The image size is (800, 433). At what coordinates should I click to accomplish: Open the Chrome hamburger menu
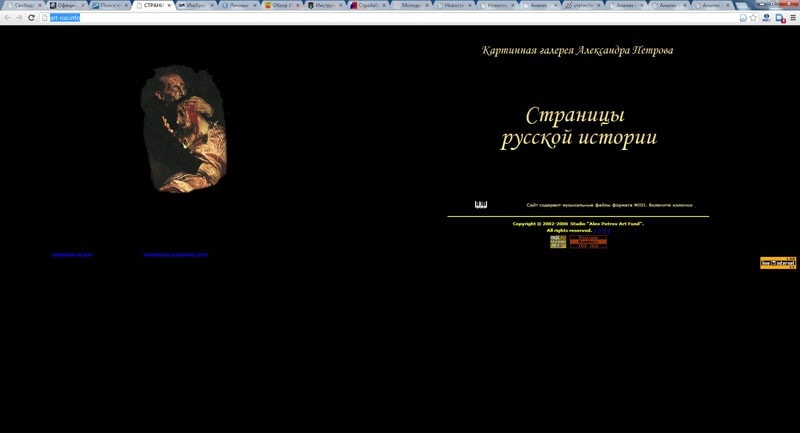tap(793, 18)
